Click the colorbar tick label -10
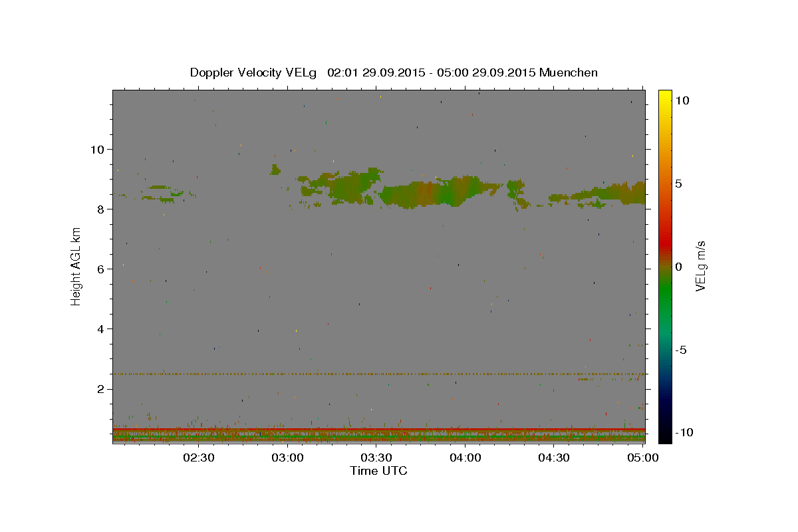The width and height of the screenshot is (798, 532). point(684,432)
